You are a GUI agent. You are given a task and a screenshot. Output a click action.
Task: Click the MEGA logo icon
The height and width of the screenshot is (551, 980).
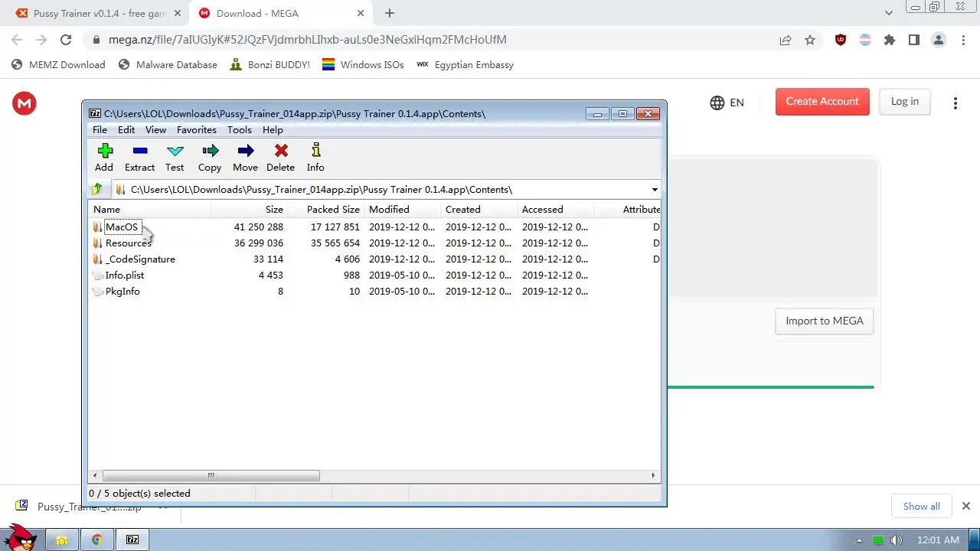[24, 103]
